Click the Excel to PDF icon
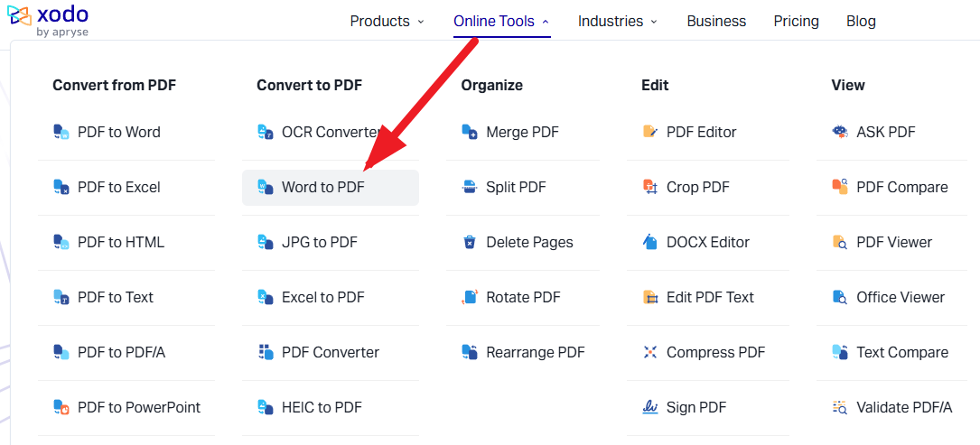980x445 pixels. coord(266,297)
